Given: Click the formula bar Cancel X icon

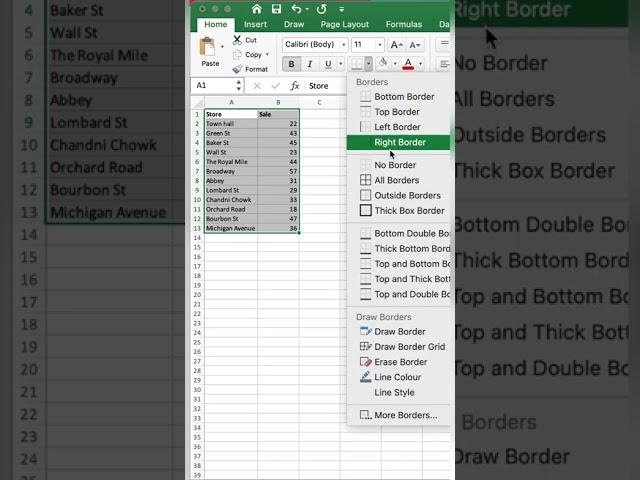Looking at the screenshot, I should 257,86.
